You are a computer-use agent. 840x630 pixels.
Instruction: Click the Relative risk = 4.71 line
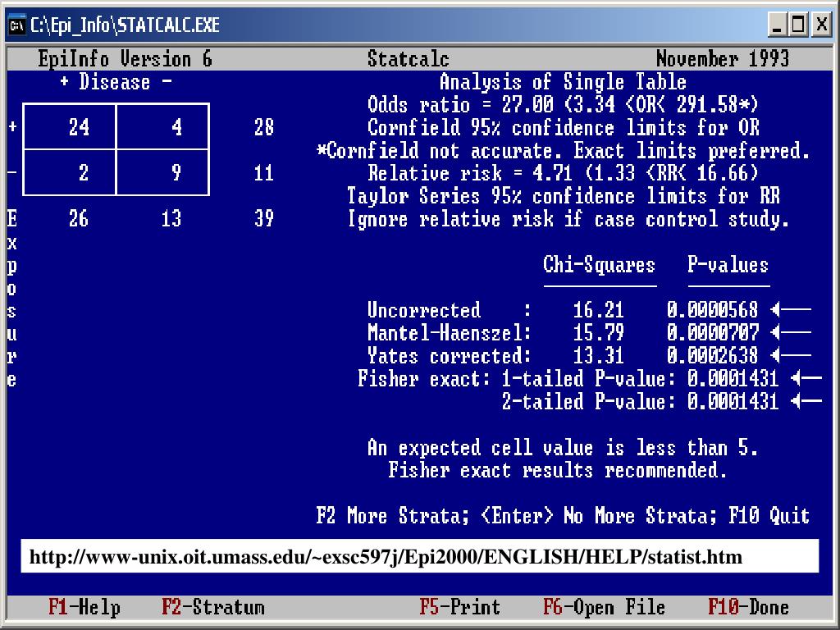(x=563, y=172)
